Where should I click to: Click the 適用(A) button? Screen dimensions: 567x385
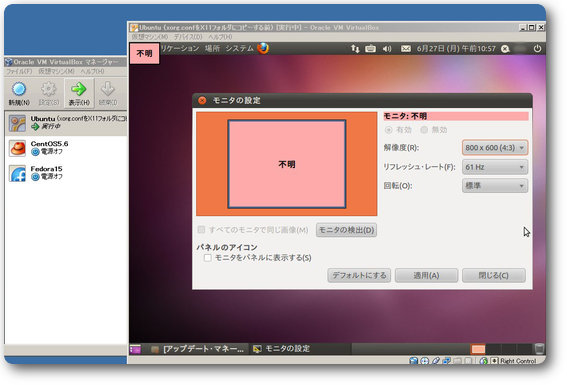pos(426,275)
